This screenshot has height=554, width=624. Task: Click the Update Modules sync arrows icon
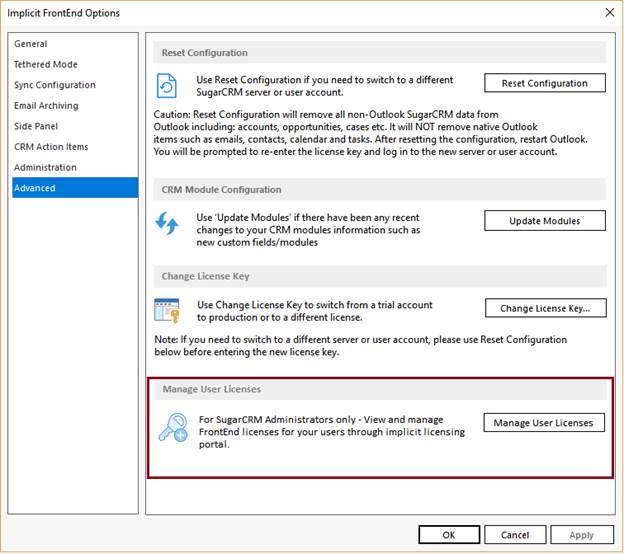click(x=167, y=222)
